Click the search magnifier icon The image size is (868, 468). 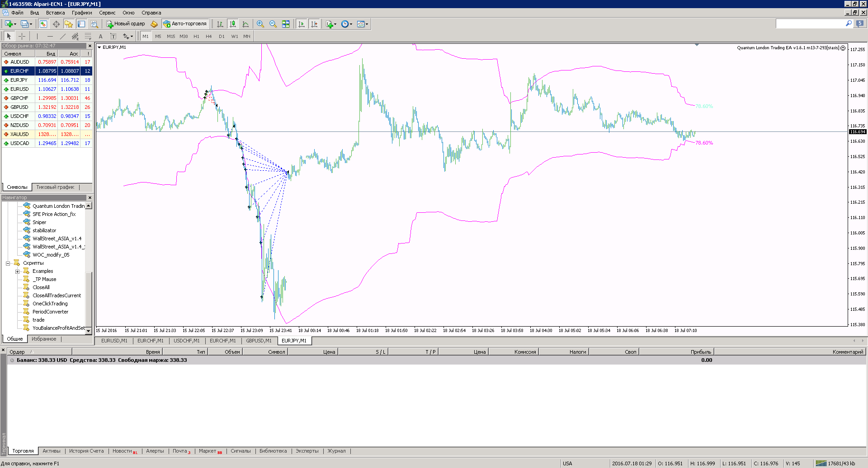(x=849, y=23)
